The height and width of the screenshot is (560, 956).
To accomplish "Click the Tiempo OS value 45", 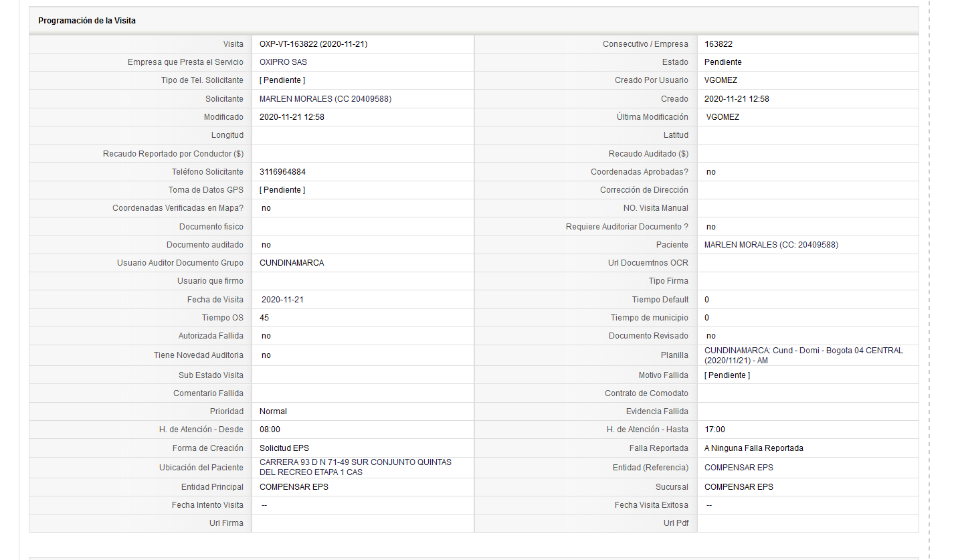I will click(264, 318).
